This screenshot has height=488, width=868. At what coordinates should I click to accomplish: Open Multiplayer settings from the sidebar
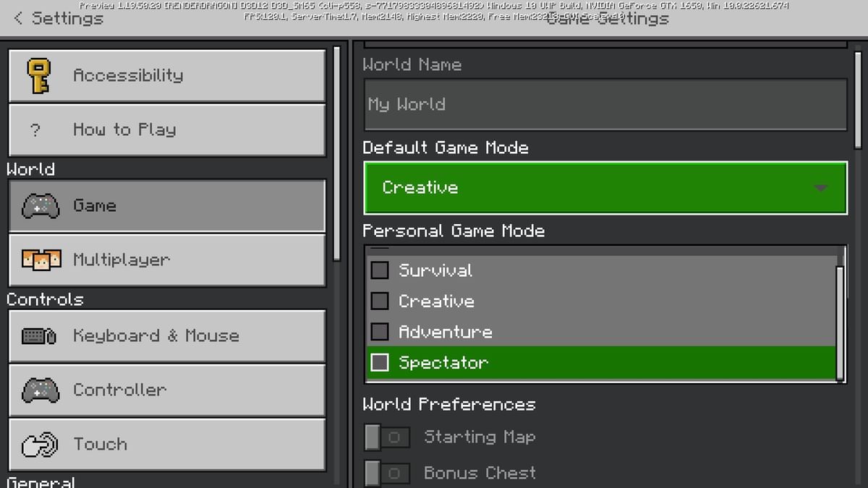coord(166,260)
